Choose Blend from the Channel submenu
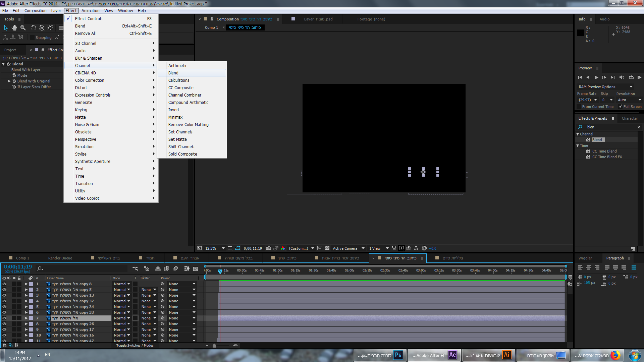Screen dimensions: 644x362 pos(173,73)
